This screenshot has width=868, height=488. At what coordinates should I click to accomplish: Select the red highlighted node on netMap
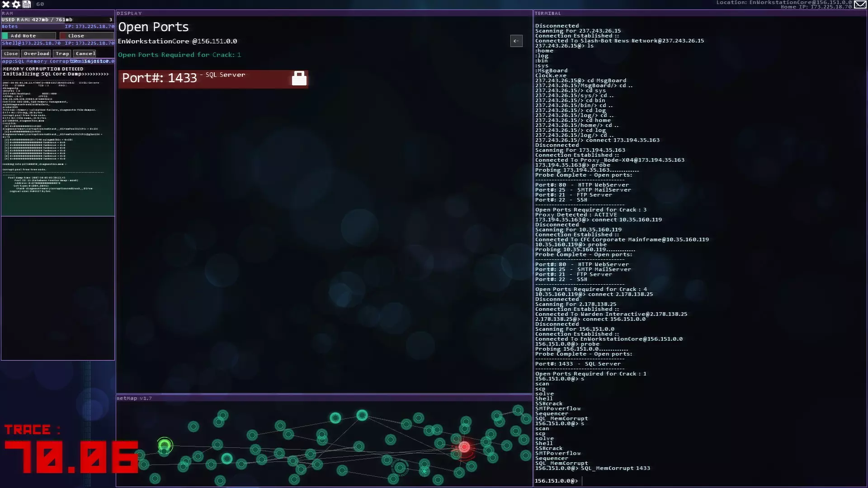click(464, 447)
